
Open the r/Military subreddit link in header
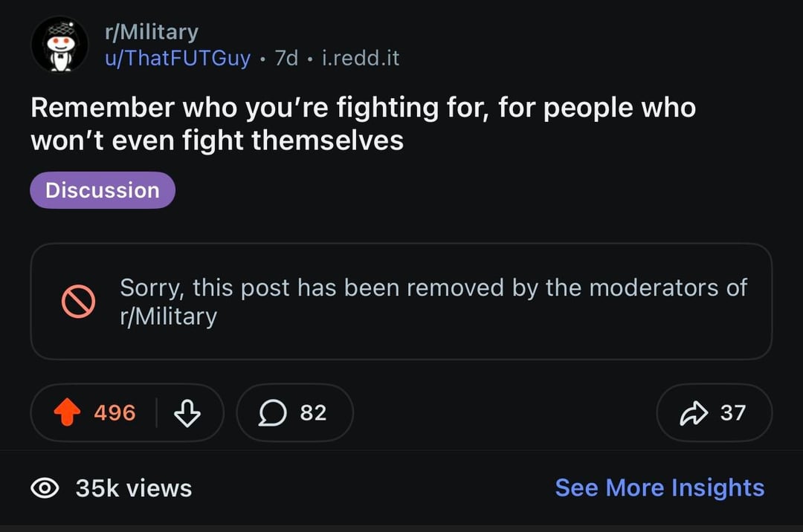point(151,32)
